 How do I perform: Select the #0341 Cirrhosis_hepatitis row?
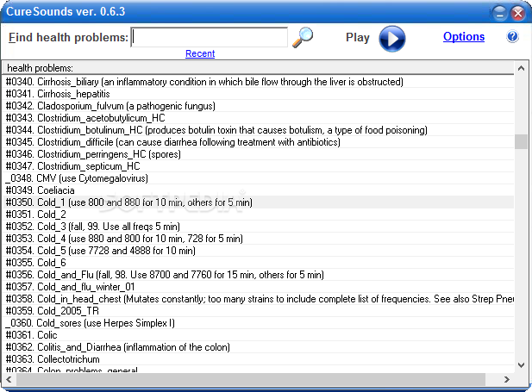pos(259,94)
